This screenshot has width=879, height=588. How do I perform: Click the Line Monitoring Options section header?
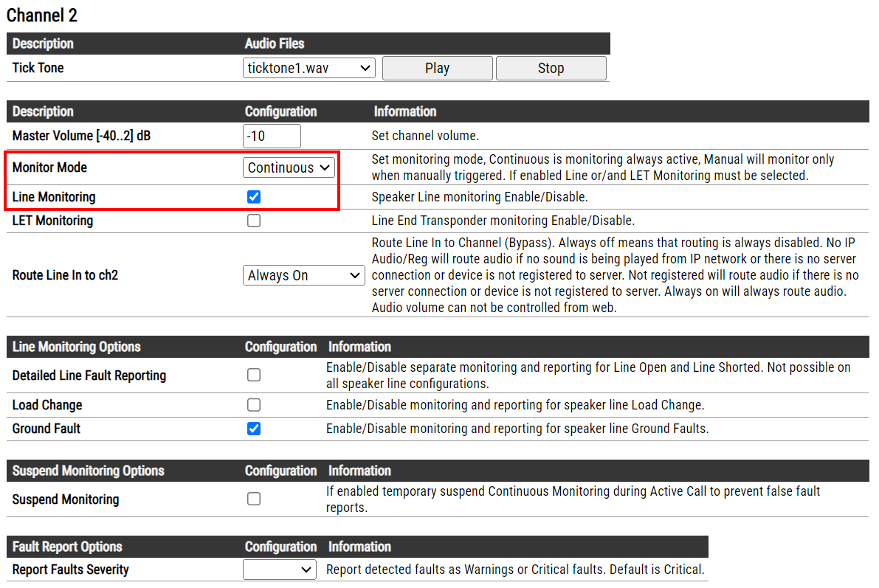(76, 347)
